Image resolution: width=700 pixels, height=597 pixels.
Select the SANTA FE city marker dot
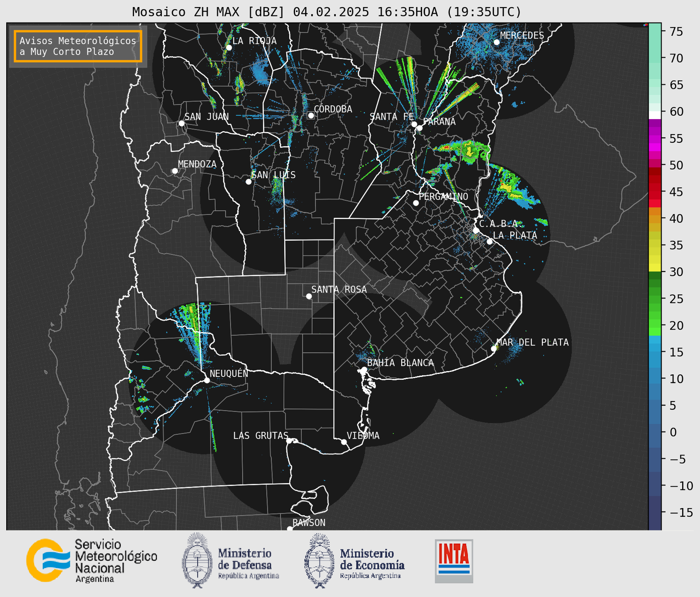[x=414, y=124]
